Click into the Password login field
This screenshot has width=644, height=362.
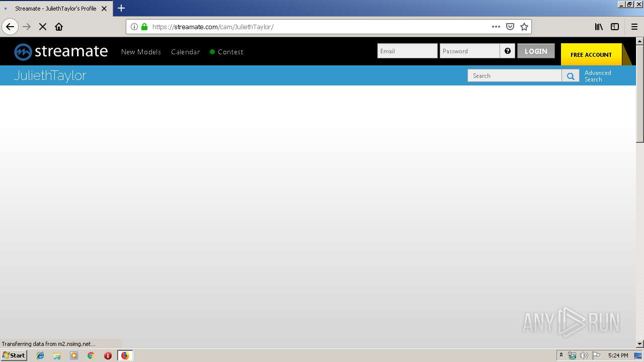pos(470,51)
